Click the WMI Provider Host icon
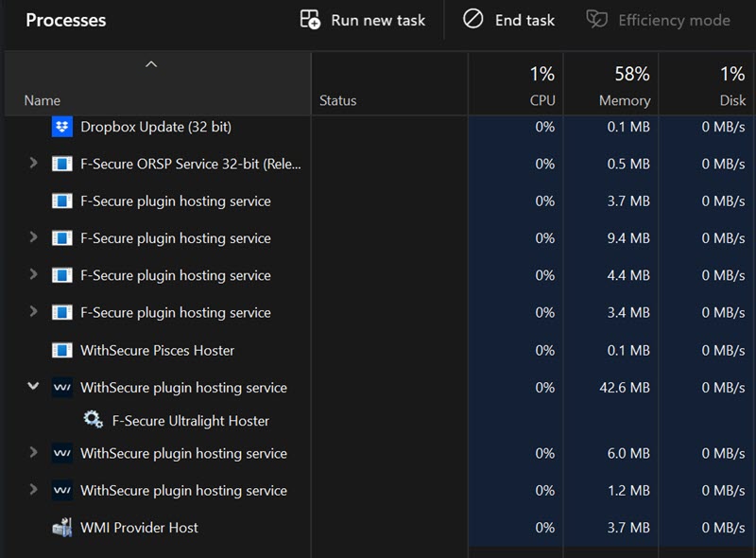This screenshot has height=558, width=756. 62,528
